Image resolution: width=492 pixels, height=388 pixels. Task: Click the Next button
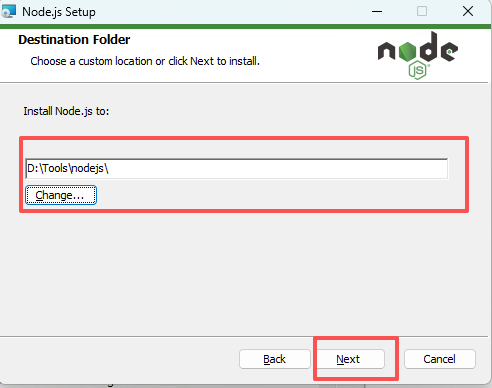[350, 359]
